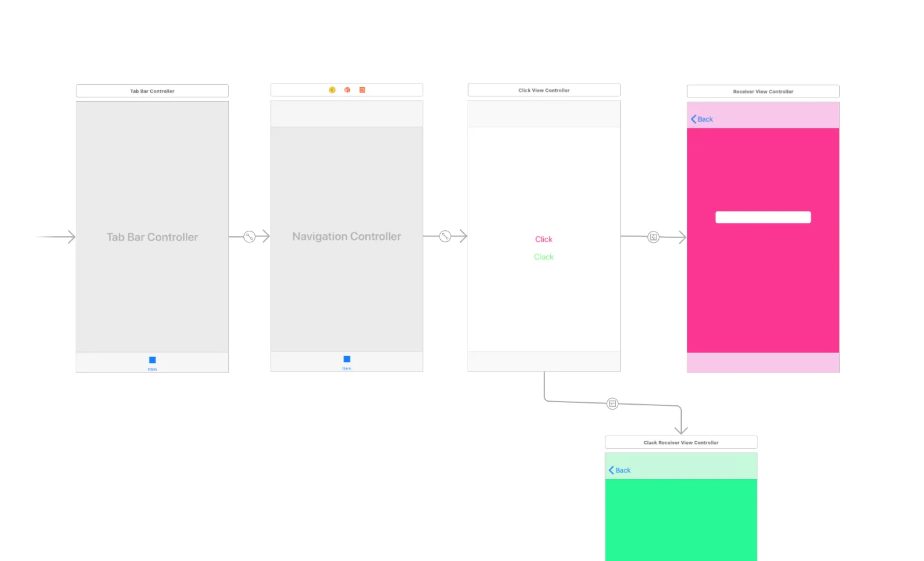The height and width of the screenshot is (561, 924).
Task: Select the show segue to Clack Receiver View Controller
Action: point(613,403)
